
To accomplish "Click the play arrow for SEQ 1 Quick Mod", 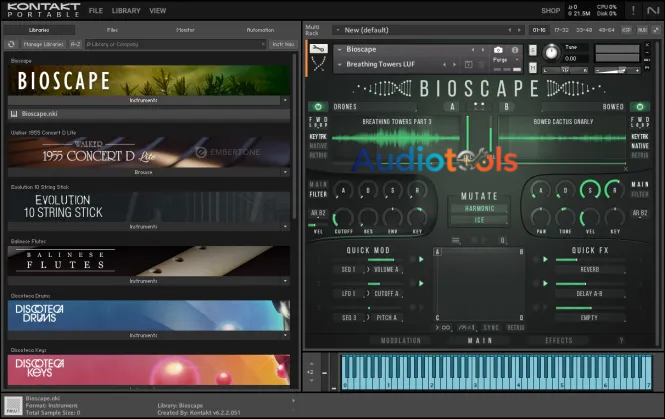I will pyautogui.click(x=421, y=259).
